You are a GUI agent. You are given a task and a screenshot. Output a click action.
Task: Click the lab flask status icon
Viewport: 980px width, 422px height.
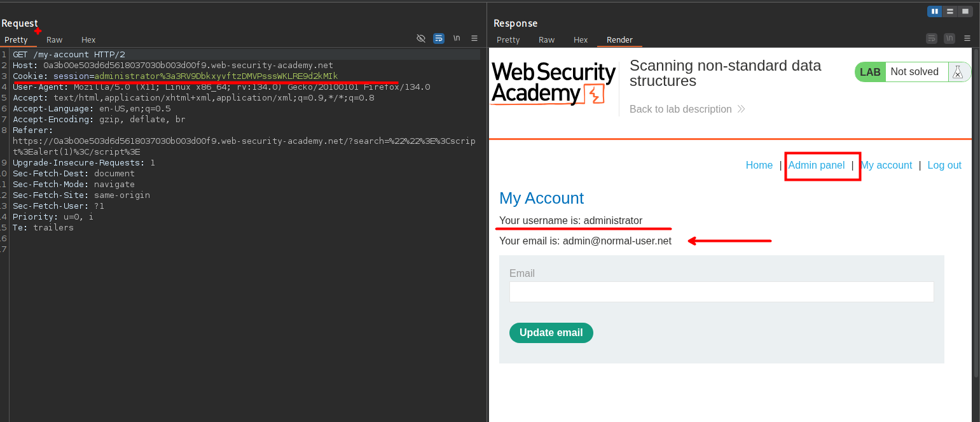click(957, 72)
